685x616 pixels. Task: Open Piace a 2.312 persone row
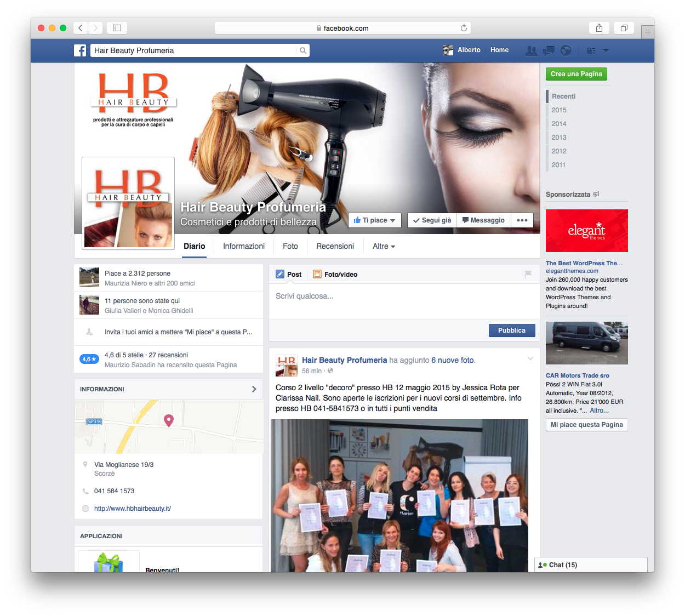coord(169,278)
